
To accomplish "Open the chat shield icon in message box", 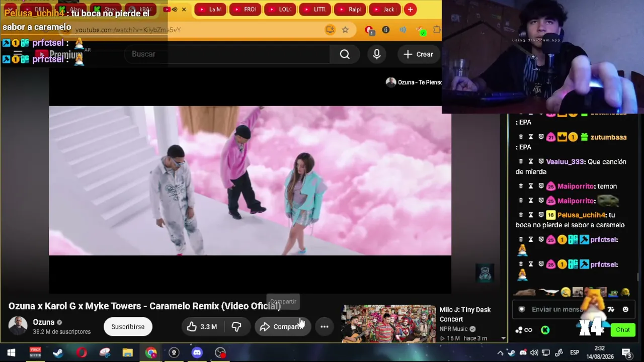I will click(522, 309).
